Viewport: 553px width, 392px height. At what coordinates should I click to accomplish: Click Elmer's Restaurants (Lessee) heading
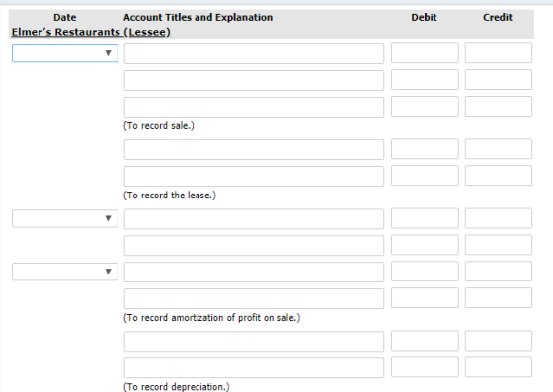tap(91, 32)
